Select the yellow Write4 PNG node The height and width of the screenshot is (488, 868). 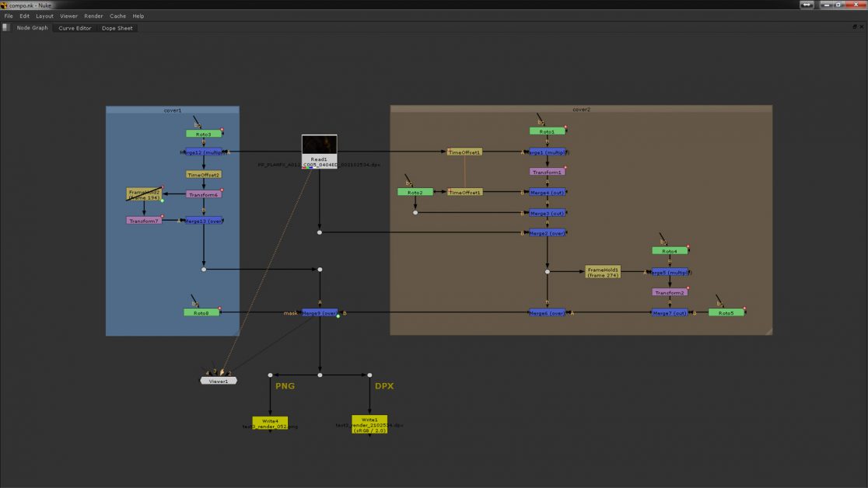click(270, 421)
